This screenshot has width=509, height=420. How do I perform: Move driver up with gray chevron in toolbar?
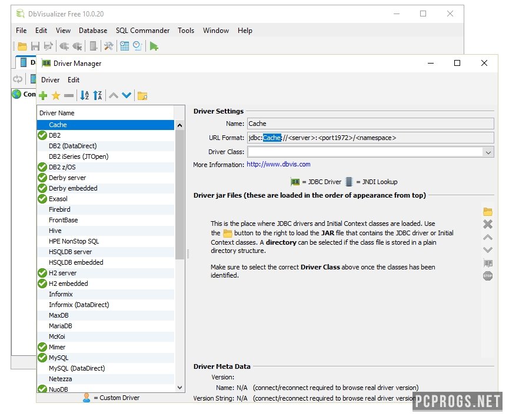click(x=114, y=95)
